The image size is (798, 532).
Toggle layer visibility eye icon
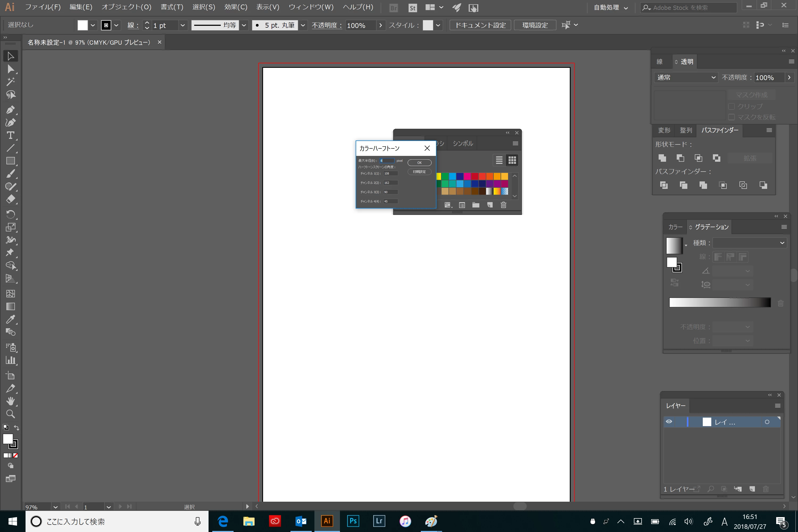pyautogui.click(x=669, y=421)
